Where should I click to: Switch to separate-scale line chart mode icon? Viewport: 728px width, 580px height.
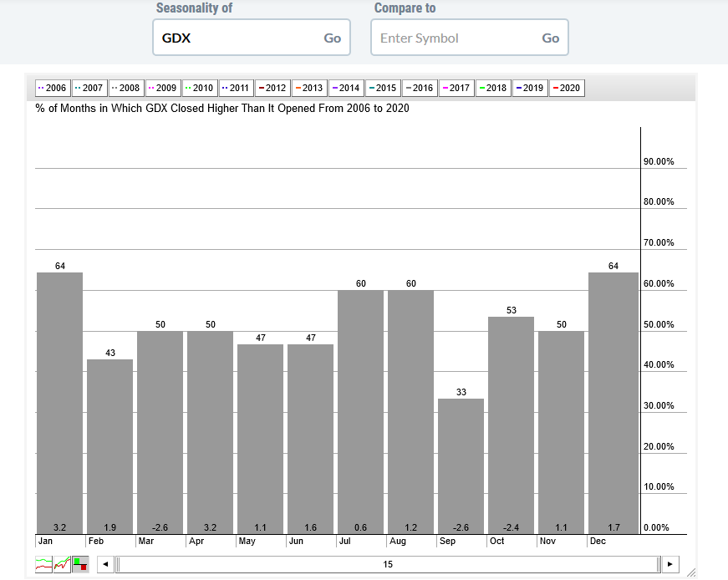click(x=43, y=564)
